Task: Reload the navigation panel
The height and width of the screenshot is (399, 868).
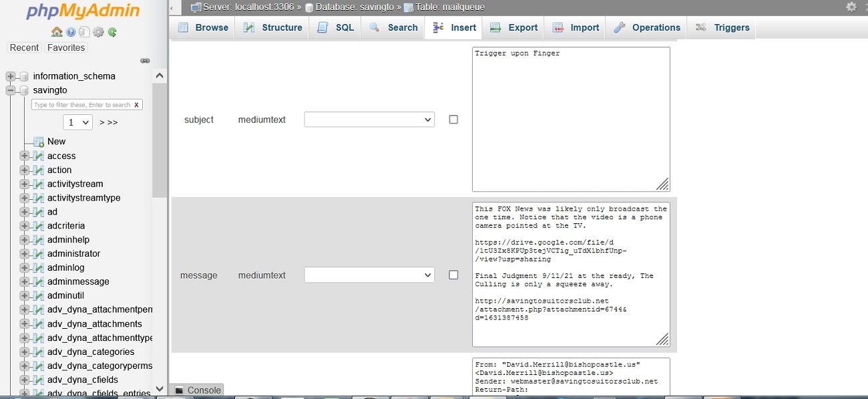Action: [x=112, y=32]
